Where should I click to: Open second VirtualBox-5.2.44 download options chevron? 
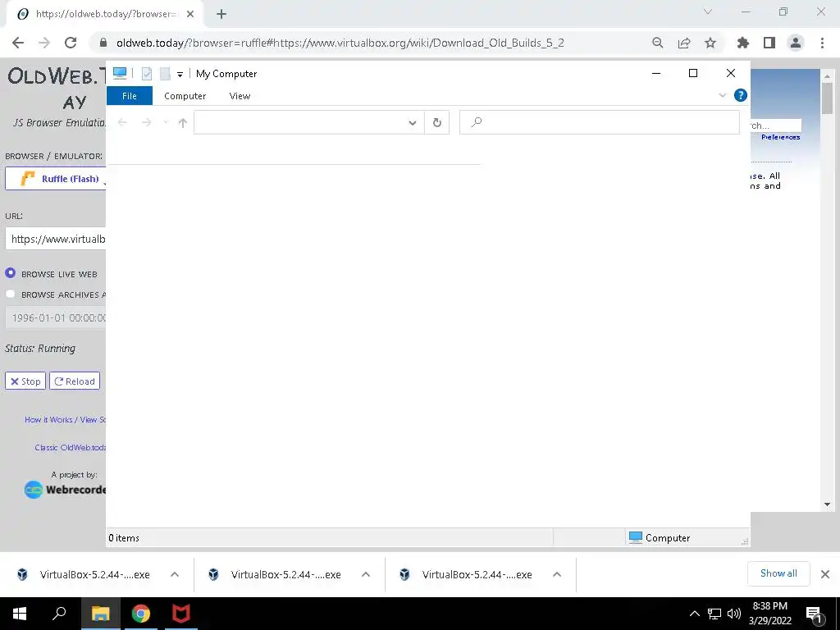coord(366,574)
